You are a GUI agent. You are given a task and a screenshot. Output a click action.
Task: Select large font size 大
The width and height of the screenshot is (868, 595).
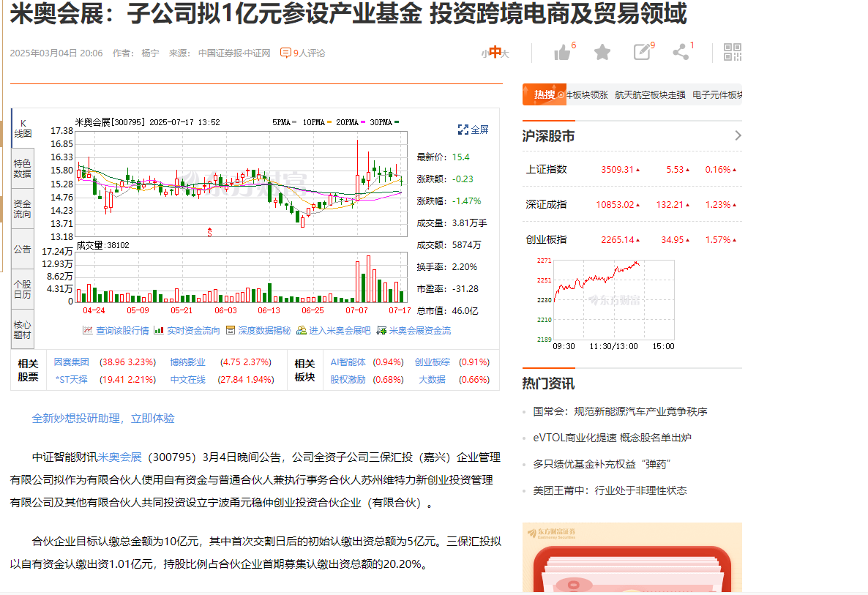(x=505, y=53)
